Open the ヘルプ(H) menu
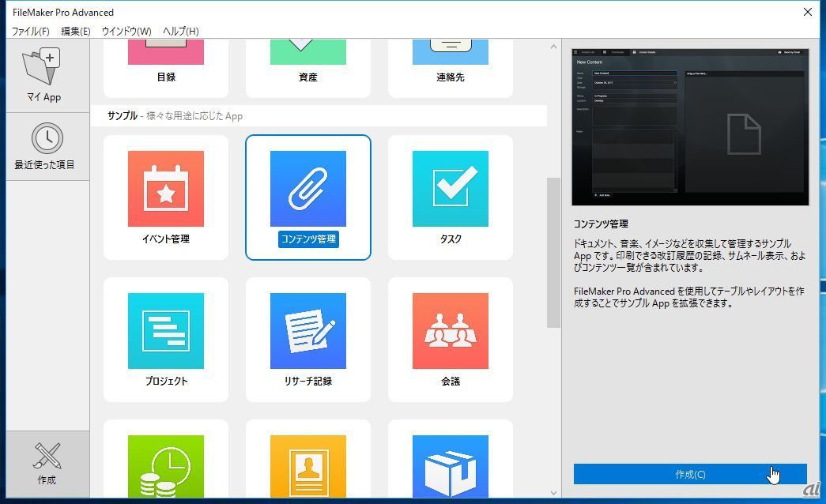826x504 pixels. (181, 31)
